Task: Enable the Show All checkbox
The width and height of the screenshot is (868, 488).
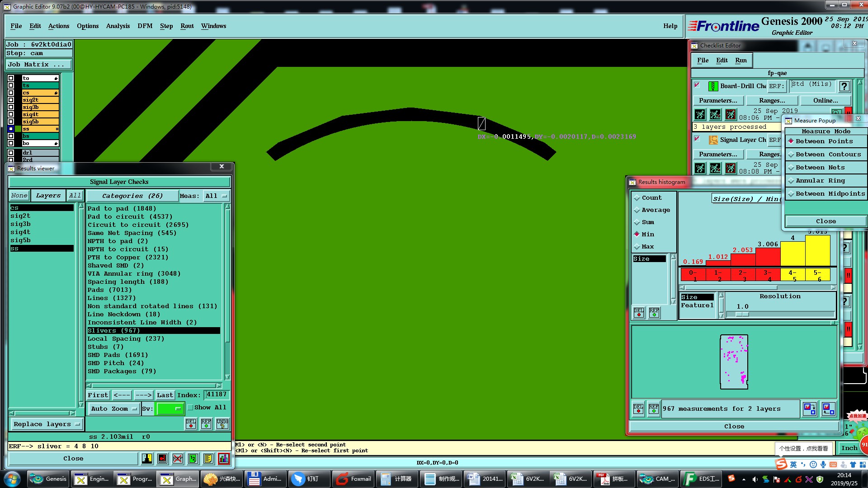Action: click(x=190, y=408)
